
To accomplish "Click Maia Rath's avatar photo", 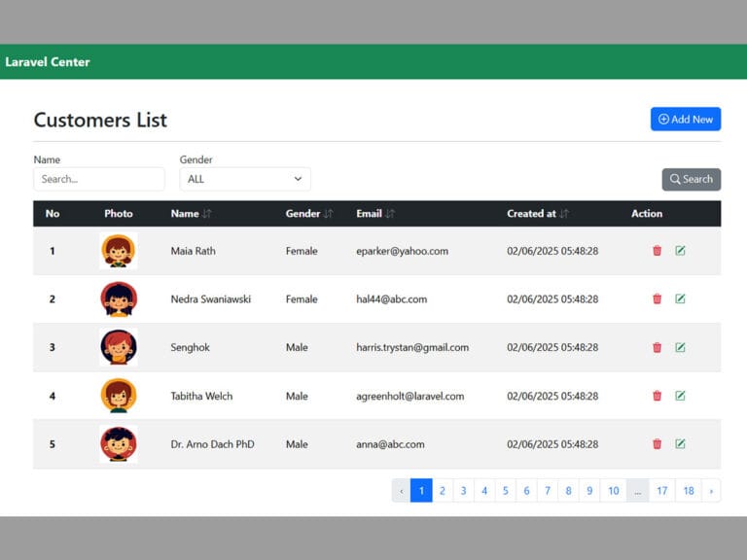I will pos(119,251).
